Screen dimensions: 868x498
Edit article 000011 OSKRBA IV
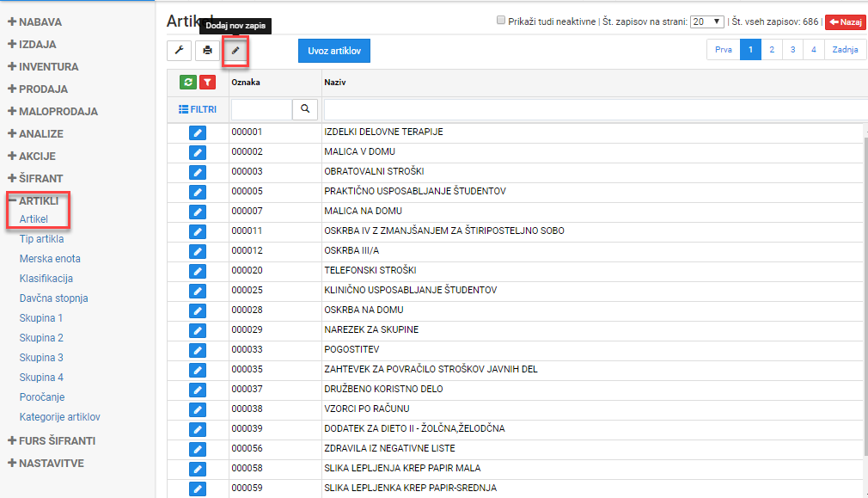click(198, 231)
